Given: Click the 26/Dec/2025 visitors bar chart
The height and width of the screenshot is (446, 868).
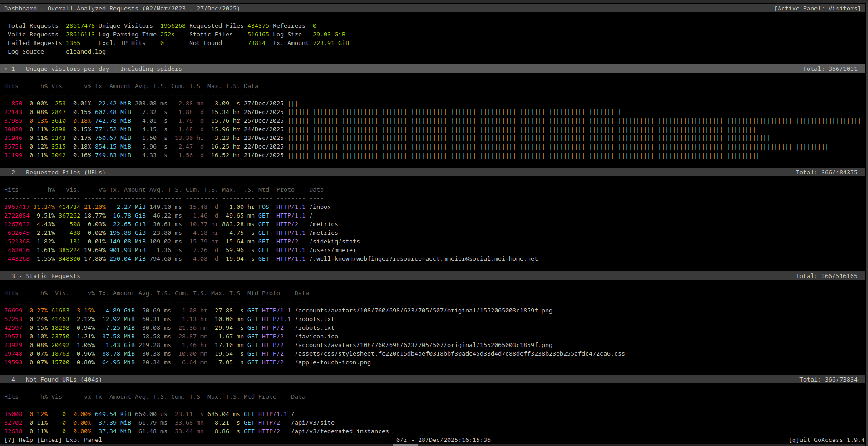Looking at the screenshot, I should (454, 112).
